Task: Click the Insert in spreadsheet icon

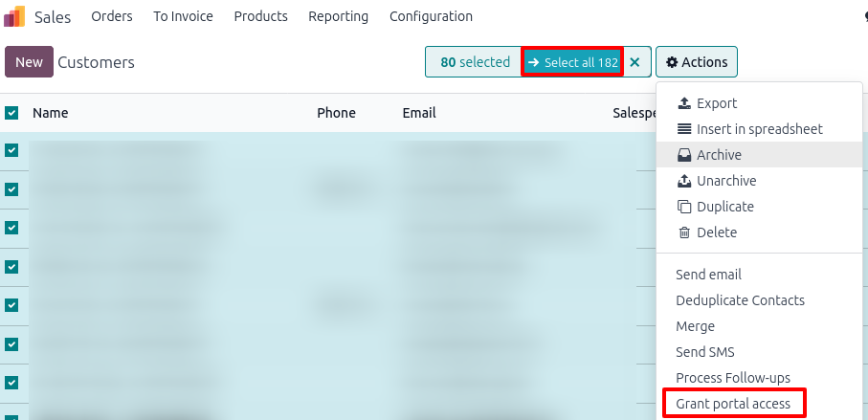Action: [x=683, y=129]
